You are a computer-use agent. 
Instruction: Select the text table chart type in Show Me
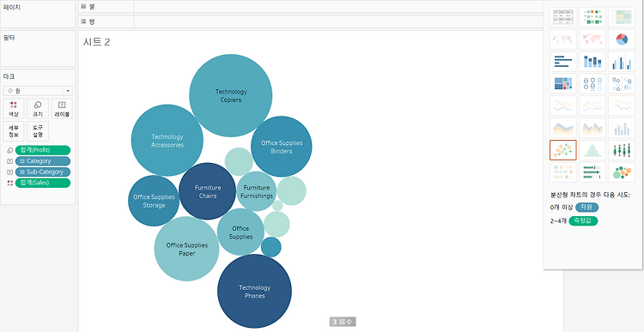pyautogui.click(x=563, y=17)
